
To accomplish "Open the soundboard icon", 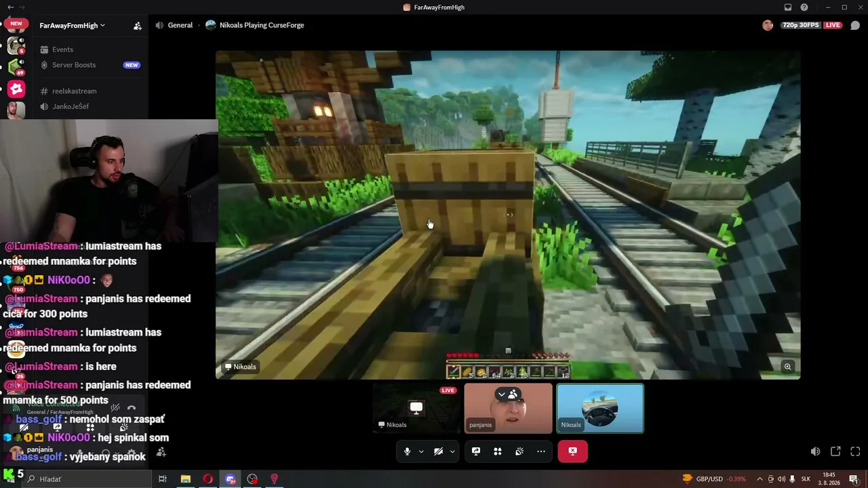I will click(519, 451).
